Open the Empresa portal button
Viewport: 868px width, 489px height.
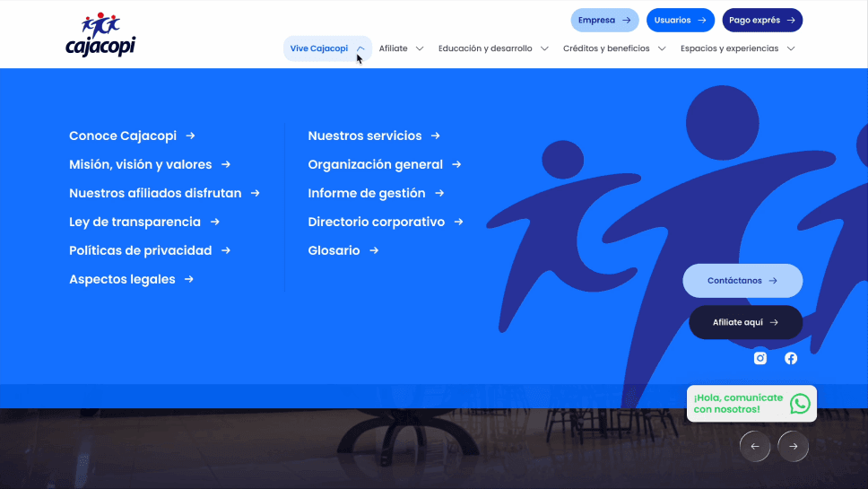(x=604, y=20)
